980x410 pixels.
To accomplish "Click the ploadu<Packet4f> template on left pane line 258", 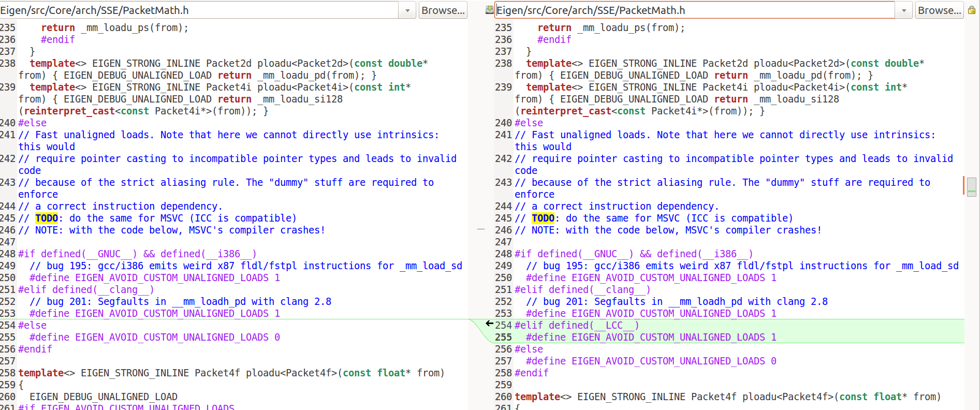I will click(231, 373).
